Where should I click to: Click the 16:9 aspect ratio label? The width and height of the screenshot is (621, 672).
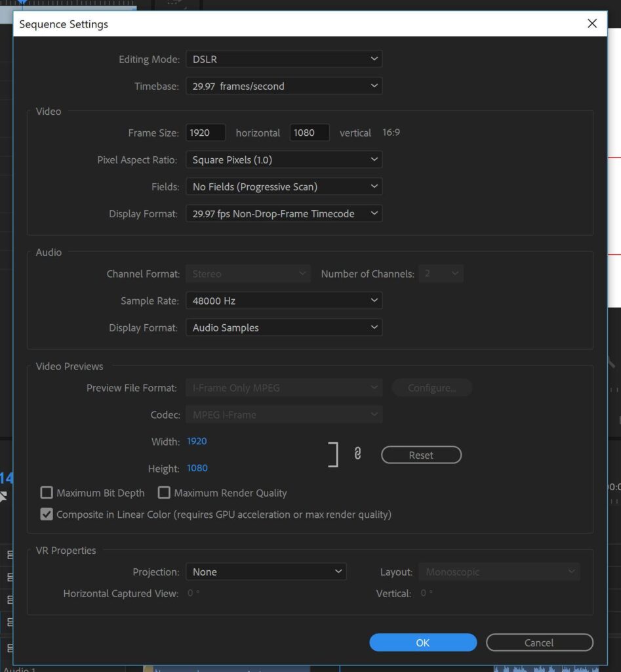391,132
